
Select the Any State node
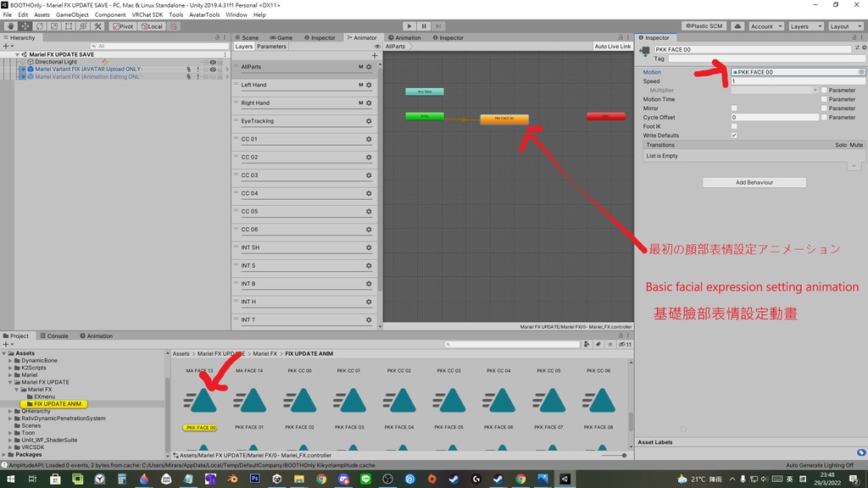click(x=425, y=91)
